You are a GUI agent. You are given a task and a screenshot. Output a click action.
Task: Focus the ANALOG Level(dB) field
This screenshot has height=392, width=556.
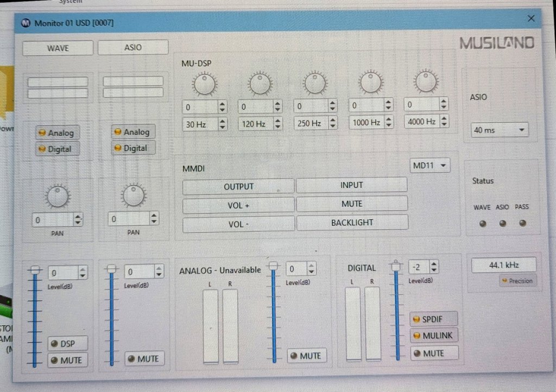[296, 269]
